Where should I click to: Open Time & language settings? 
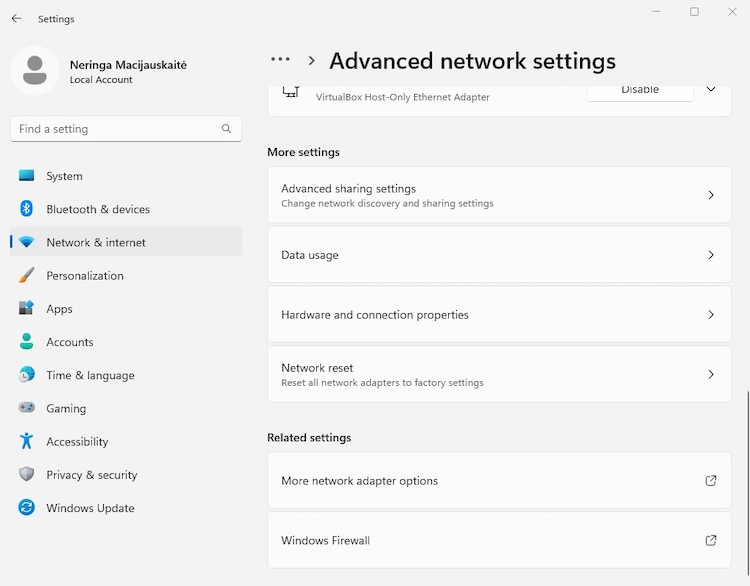click(x=126, y=375)
